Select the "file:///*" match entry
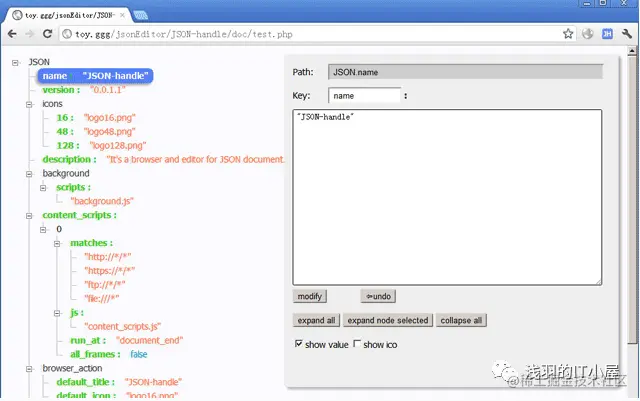The width and height of the screenshot is (640, 401). [102, 299]
